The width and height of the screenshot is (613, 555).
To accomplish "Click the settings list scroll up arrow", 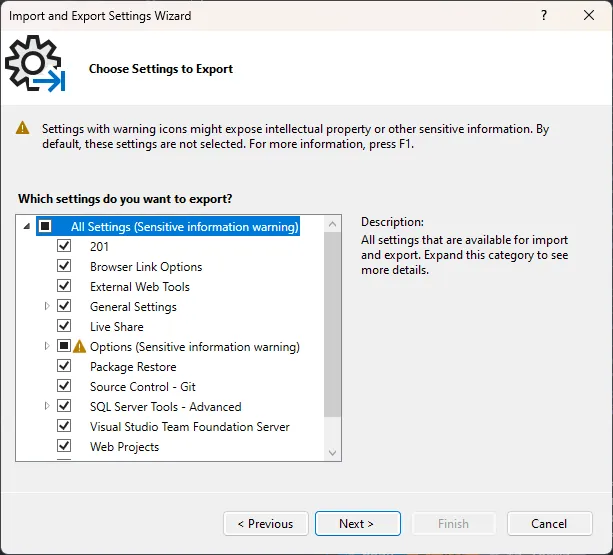I will pos(333,224).
